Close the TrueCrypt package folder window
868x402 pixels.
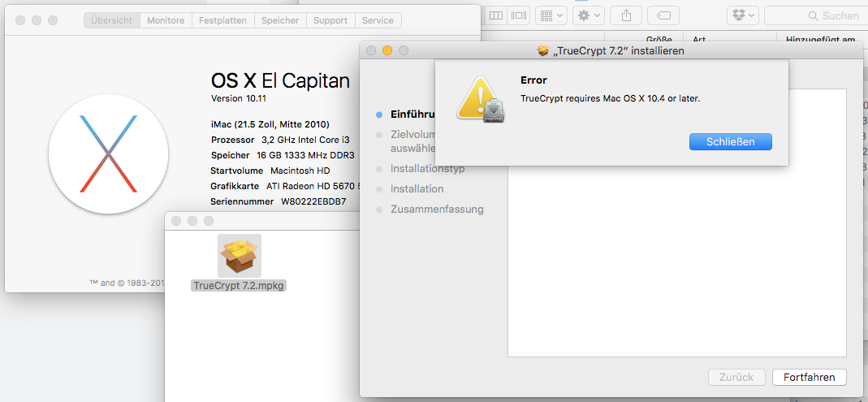point(176,221)
